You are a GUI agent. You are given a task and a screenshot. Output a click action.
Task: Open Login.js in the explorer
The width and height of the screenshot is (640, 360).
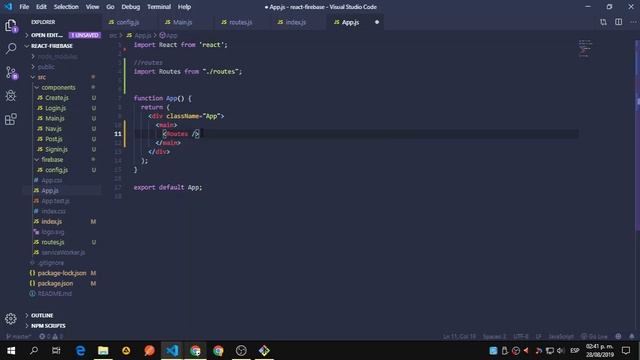[x=62, y=108]
